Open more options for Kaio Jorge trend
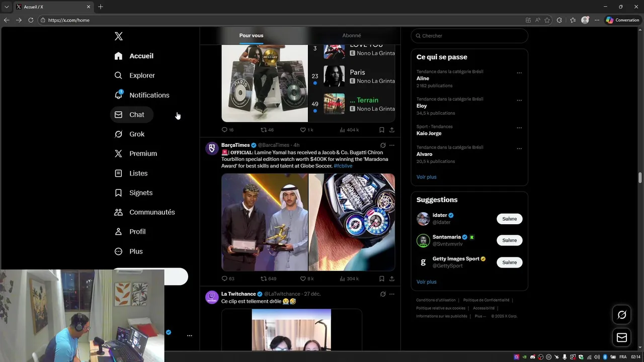 coord(519,128)
